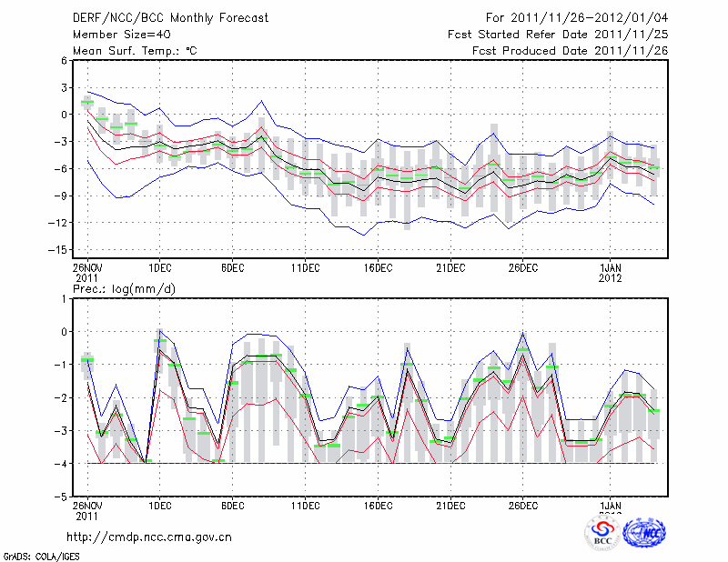This screenshot has height=562, width=728.
Task: Click the Prec.: log(mm/d) chart heading
Action: coord(125,289)
